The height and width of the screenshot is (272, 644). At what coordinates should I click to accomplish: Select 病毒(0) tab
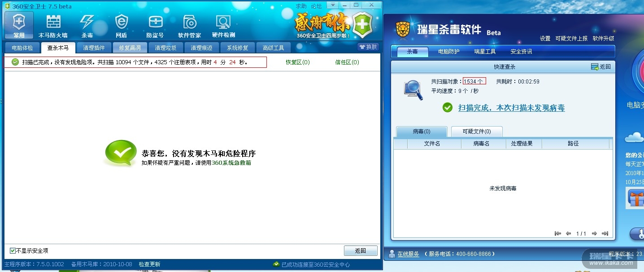point(422,132)
